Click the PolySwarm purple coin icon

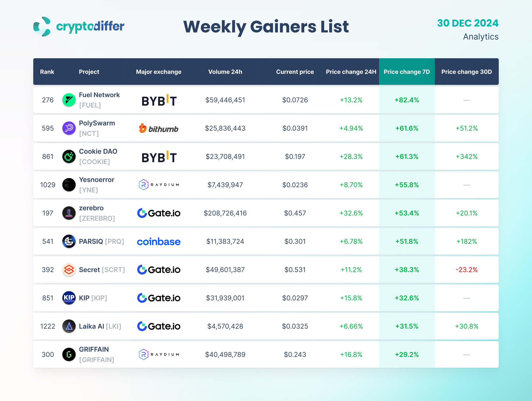[69, 128]
